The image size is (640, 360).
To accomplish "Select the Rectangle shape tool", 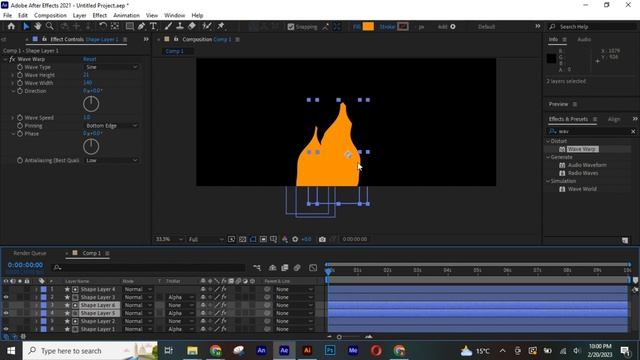I will click(x=129, y=27).
